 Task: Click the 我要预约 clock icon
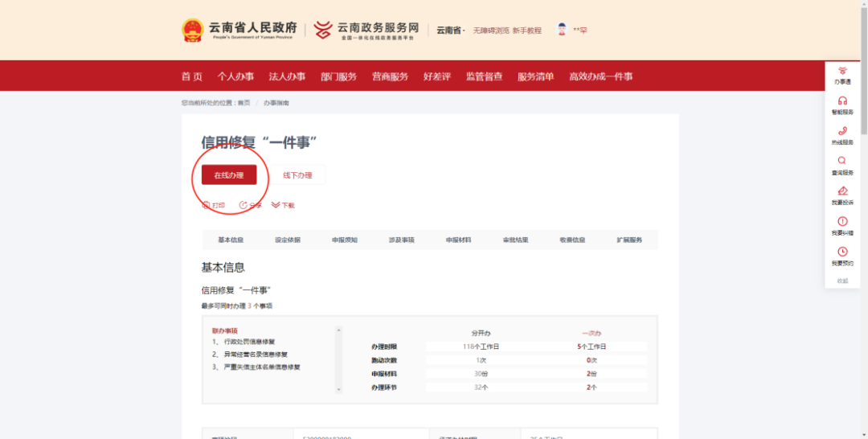842,252
